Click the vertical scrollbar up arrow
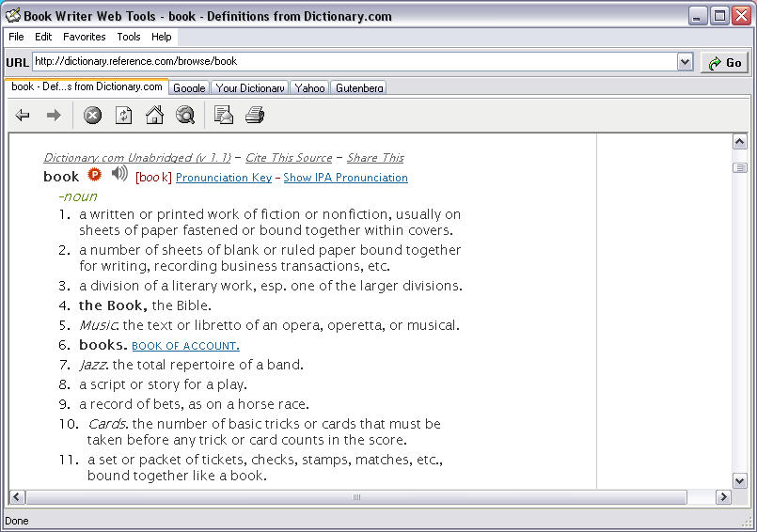 coord(740,141)
